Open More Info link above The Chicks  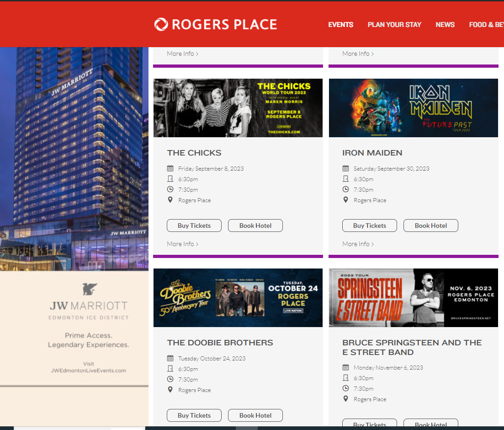(x=183, y=54)
